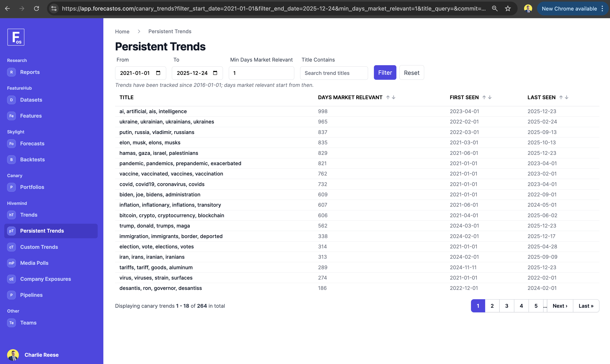
Task: Open Forecasts using the Fo icon
Action: tap(11, 144)
